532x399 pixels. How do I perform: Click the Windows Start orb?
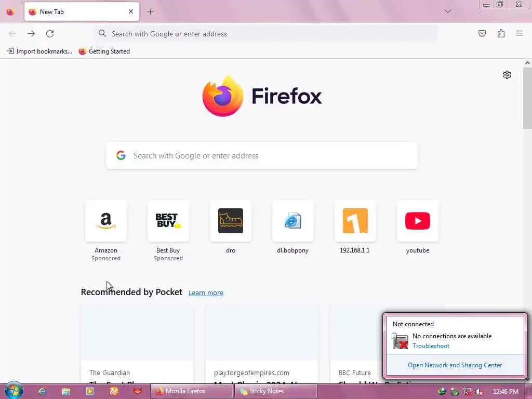(x=14, y=391)
